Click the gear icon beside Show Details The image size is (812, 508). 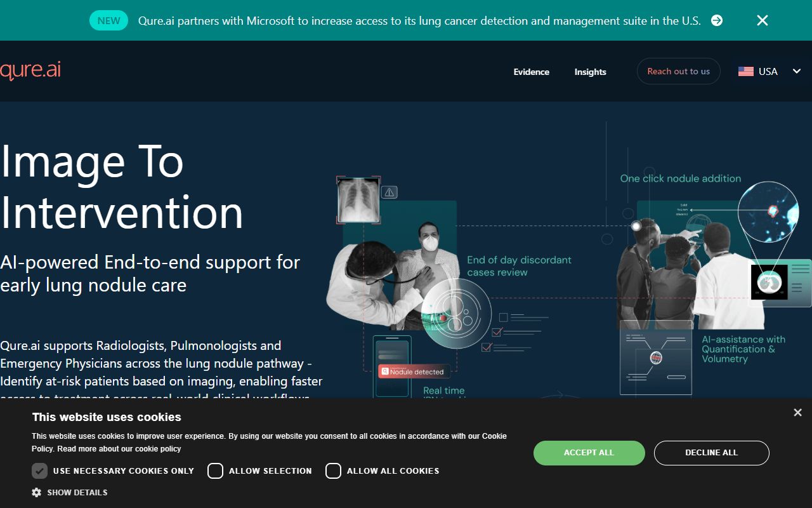(x=36, y=492)
